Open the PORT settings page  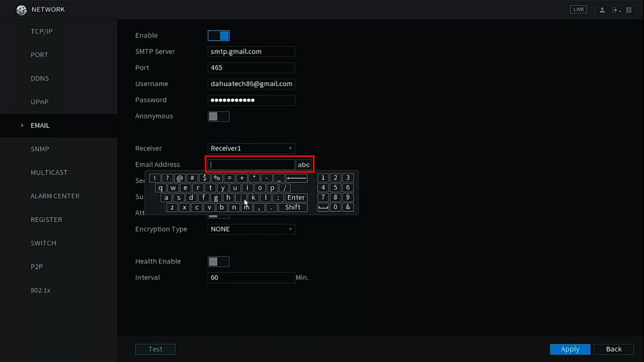[59, 55]
